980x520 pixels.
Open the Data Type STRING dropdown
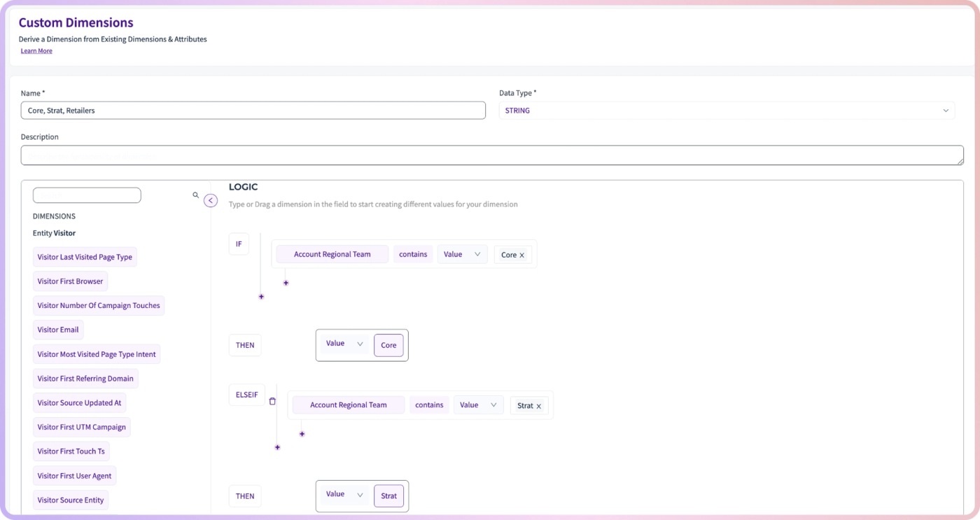(x=727, y=111)
